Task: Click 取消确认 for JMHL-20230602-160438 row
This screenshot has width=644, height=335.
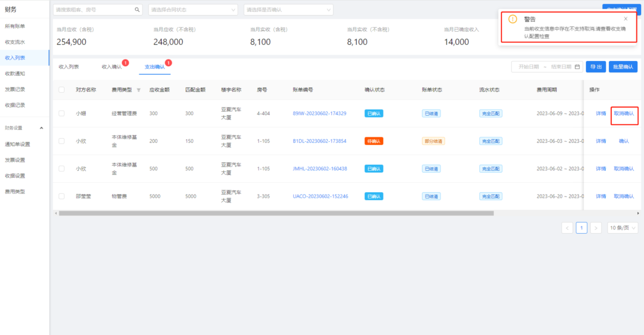Action: tap(624, 169)
